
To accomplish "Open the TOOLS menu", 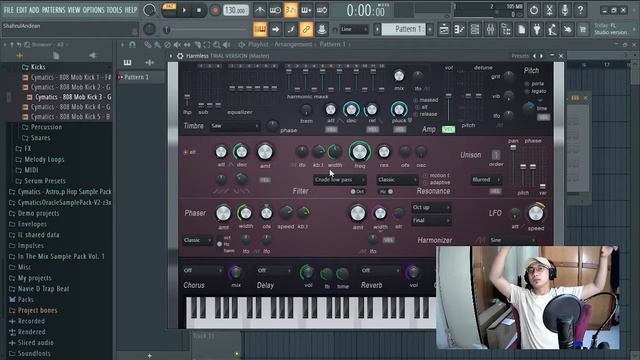I will (x=114, y=10).
